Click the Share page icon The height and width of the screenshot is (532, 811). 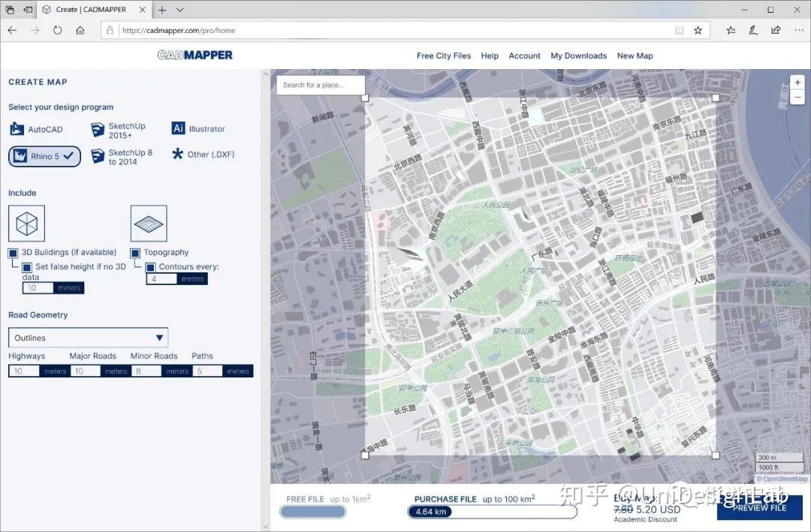776,31
